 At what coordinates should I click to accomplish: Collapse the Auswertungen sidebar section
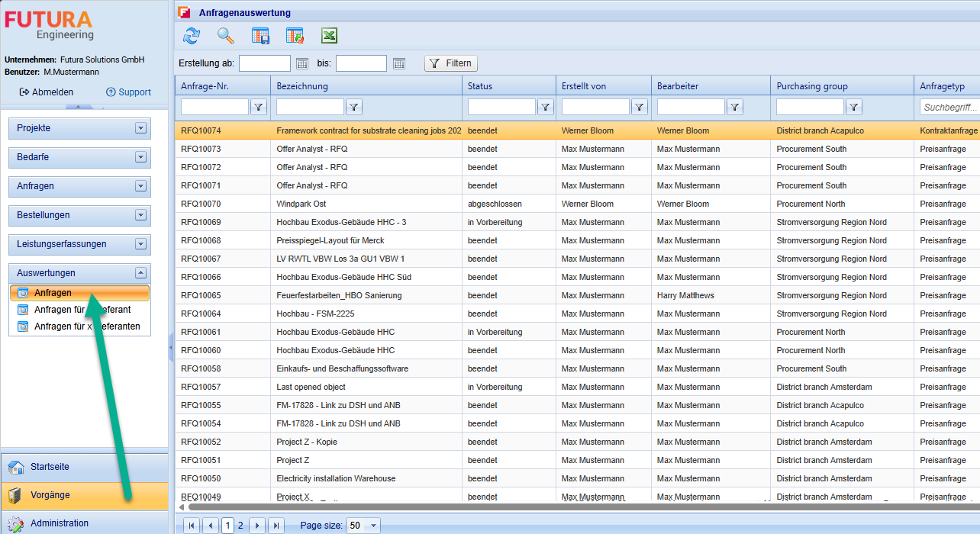point(140,272)
